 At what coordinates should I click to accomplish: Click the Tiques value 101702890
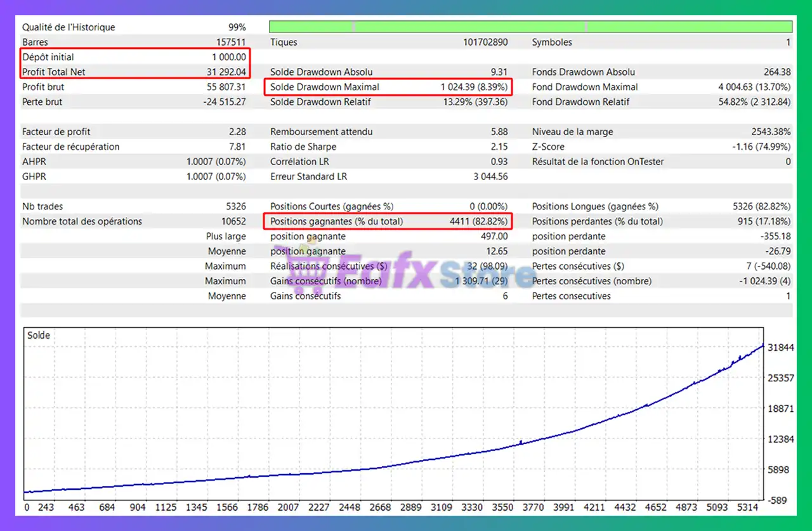click(485, 43)
